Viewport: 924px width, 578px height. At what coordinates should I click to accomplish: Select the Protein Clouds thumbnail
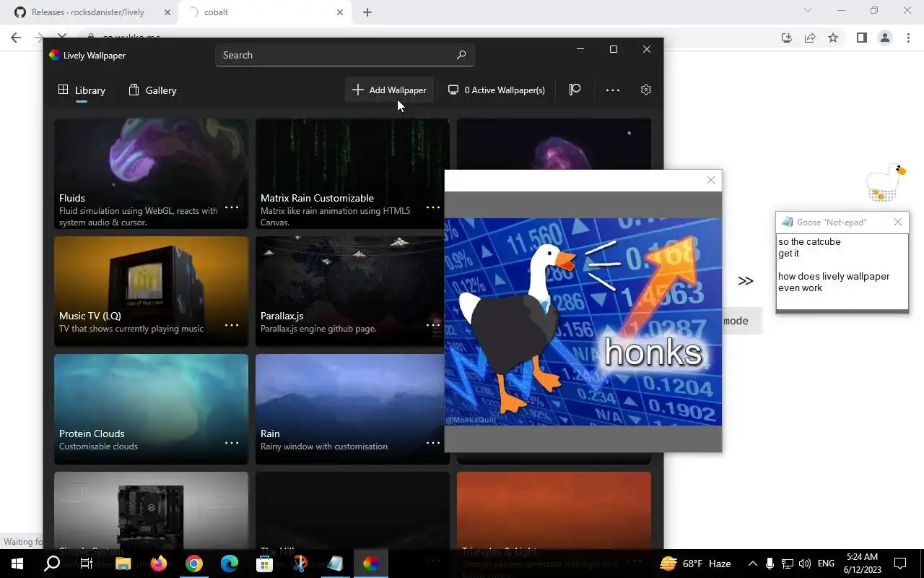tap(151, 409)
